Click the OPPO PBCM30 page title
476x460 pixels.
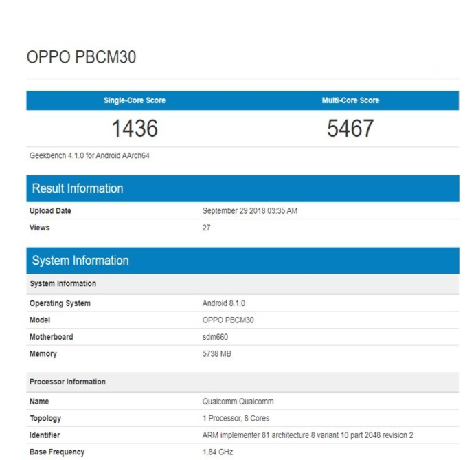[x=81, y=58]
